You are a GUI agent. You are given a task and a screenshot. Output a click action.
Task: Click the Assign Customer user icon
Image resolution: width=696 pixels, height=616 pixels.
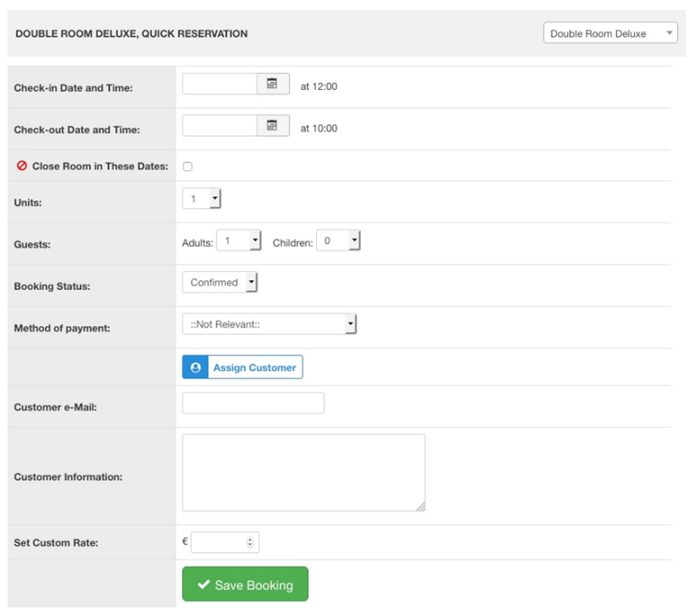click(195, 368)
